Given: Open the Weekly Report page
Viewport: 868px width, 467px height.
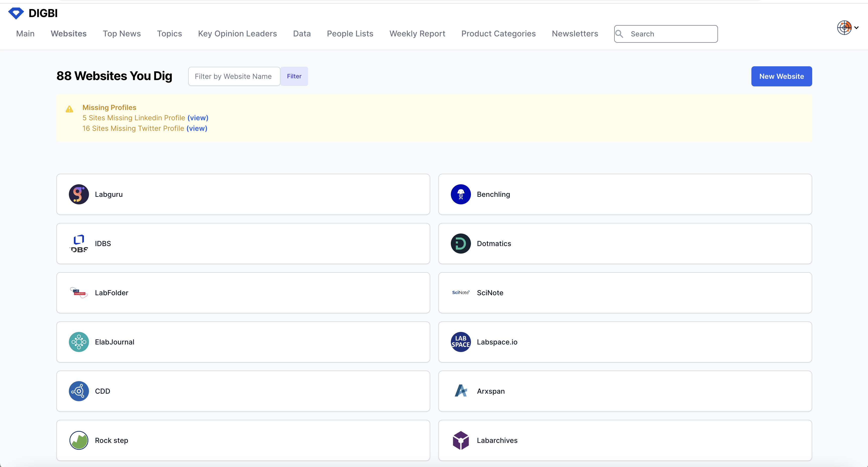Looking at the screenshot, I should 417,34.
